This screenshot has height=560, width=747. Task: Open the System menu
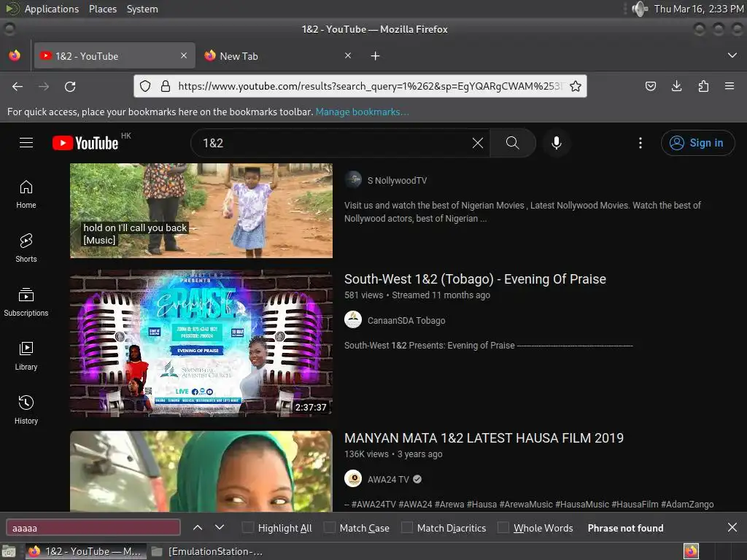[142, 9]
